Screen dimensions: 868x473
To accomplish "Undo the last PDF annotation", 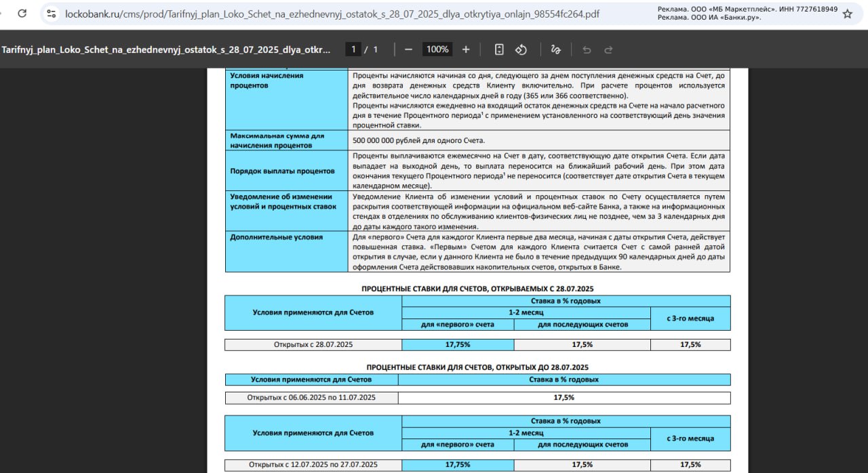I will pos(587,49).
